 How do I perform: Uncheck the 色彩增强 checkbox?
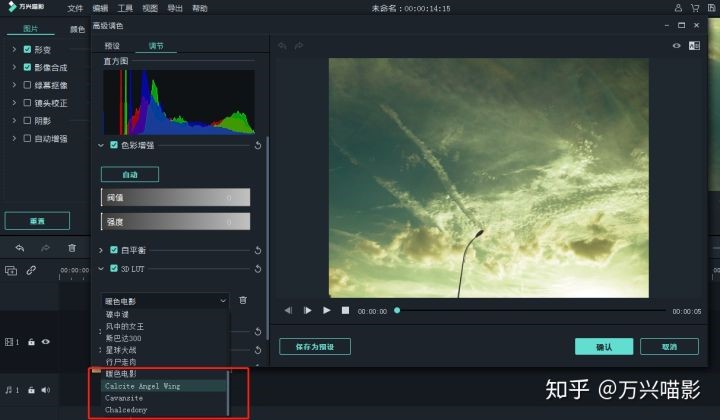point(114,145)
